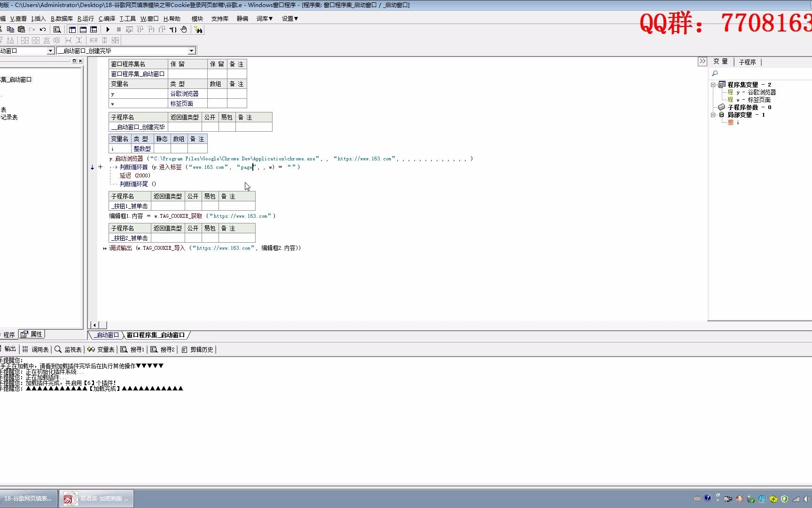Open the R.运行 menu

(x=86, y=18)
